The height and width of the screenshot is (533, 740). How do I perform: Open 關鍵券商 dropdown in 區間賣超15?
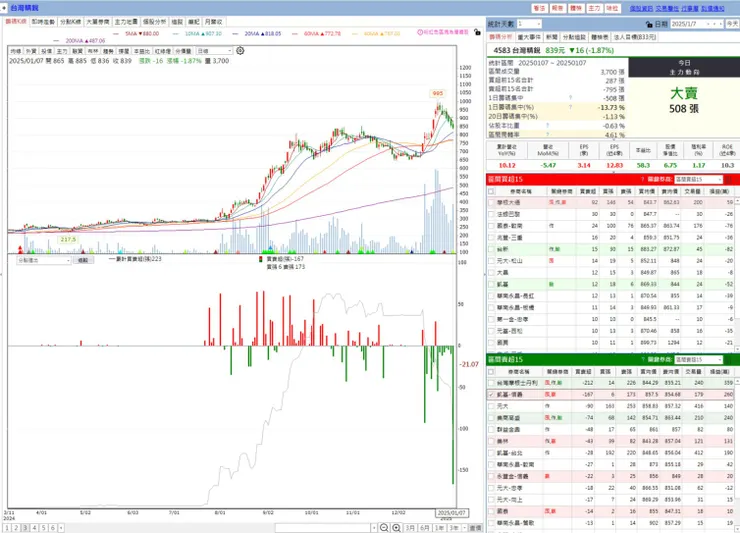pos(698,360)
